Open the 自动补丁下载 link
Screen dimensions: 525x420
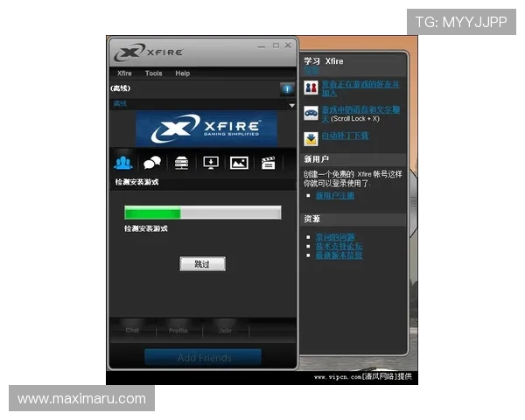[345, 136]
